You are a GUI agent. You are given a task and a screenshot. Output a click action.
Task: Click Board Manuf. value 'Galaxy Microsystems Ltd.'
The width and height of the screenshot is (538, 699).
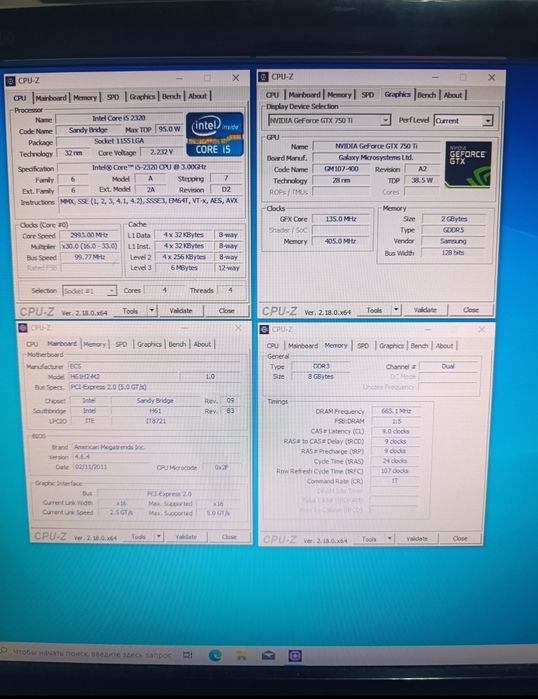377,157
